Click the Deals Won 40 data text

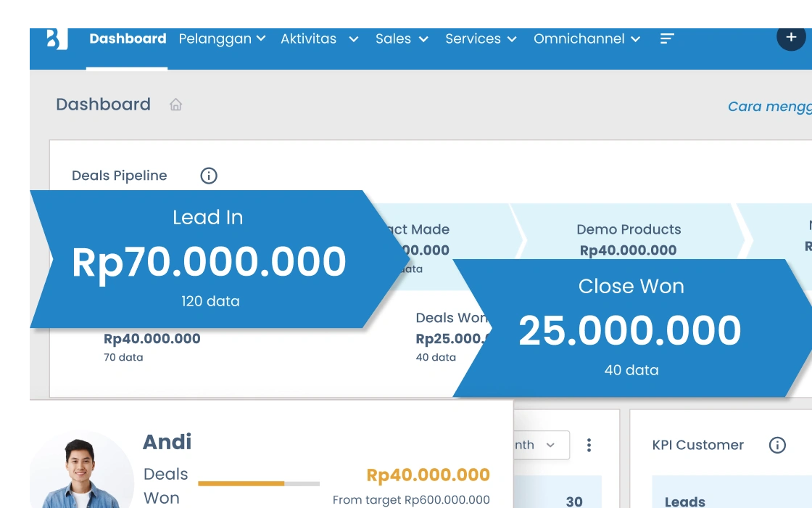[x=436, y=357]
